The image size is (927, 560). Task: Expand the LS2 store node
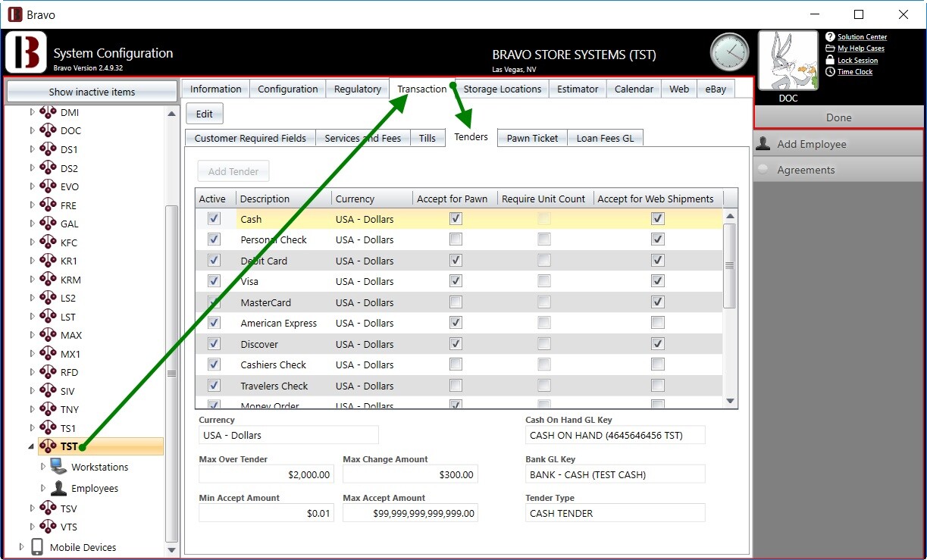point(32,298)
